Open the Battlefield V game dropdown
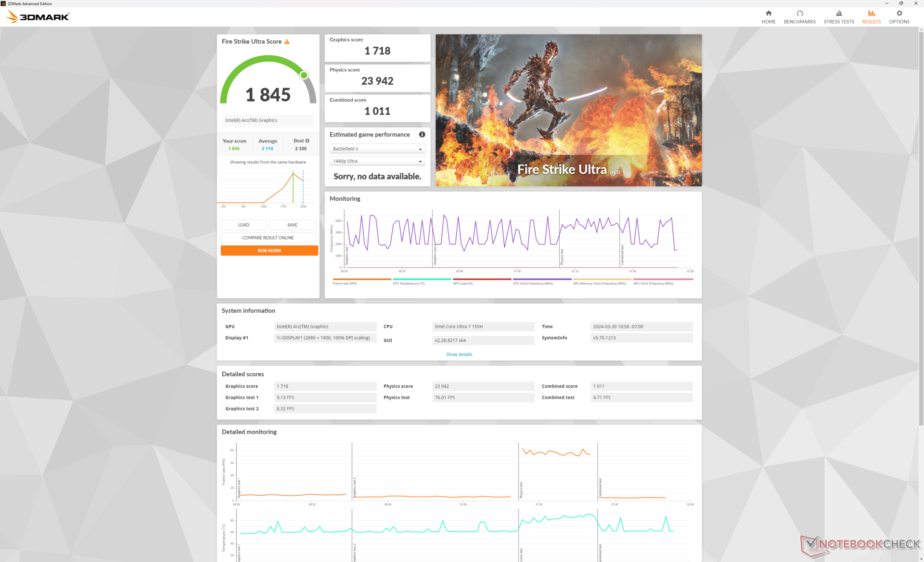 click(377, 149)
